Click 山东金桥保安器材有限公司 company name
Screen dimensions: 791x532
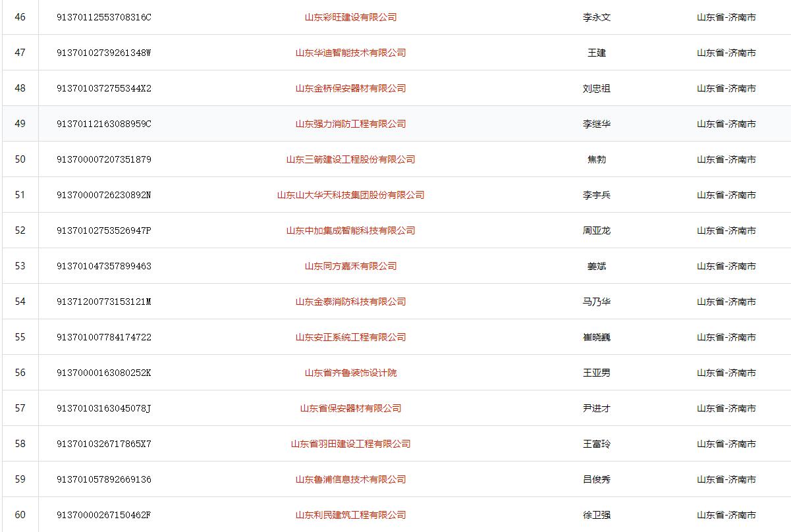pos(350,88)
